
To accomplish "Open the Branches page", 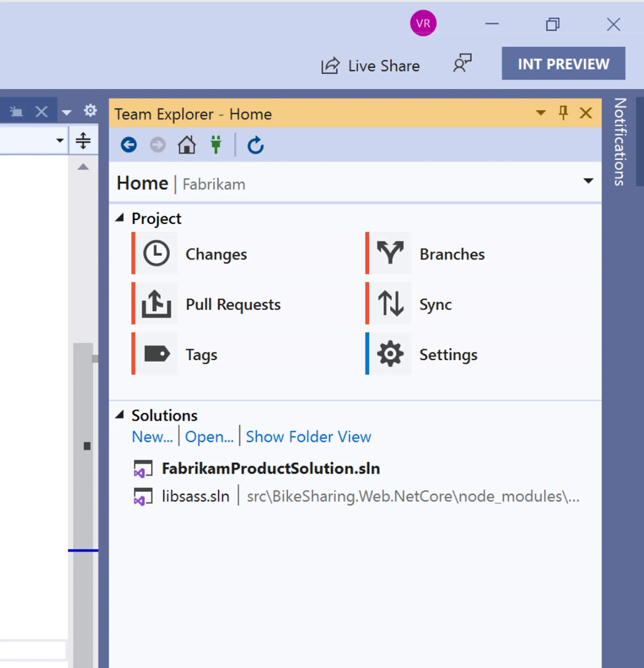I will (452, 254).
